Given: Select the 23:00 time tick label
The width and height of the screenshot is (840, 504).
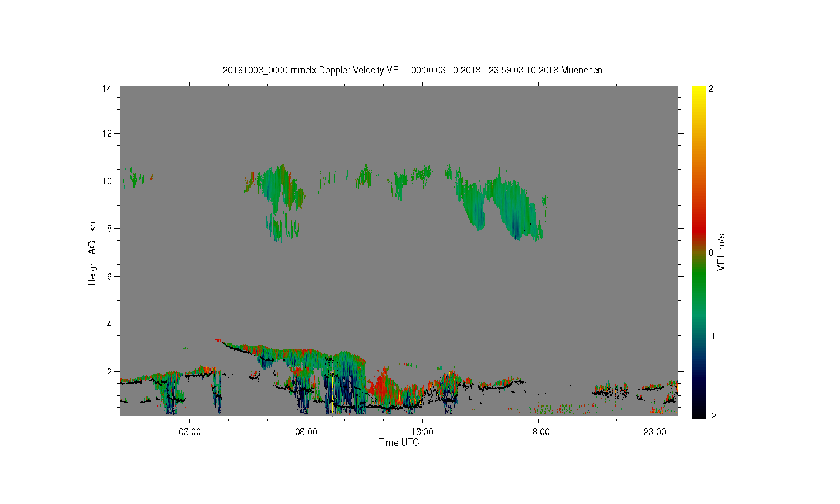Looking at the screenshot, I should tap(655, 432).
